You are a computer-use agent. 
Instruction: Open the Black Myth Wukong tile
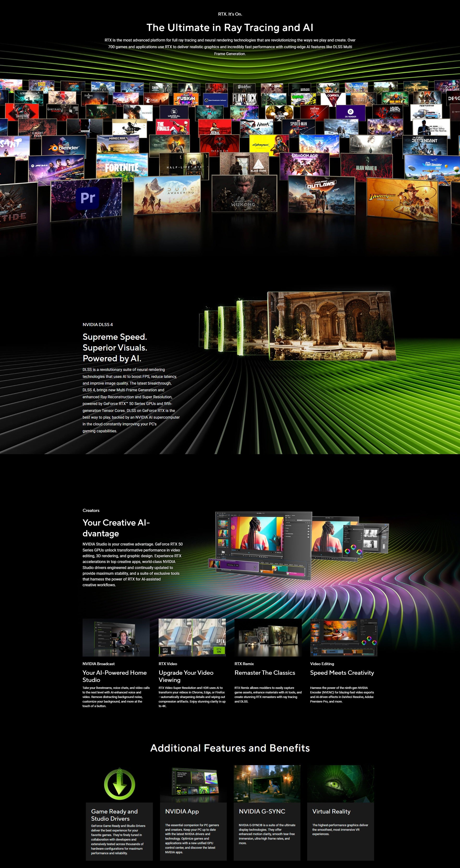pyautogui.click(x=244, y=193)
